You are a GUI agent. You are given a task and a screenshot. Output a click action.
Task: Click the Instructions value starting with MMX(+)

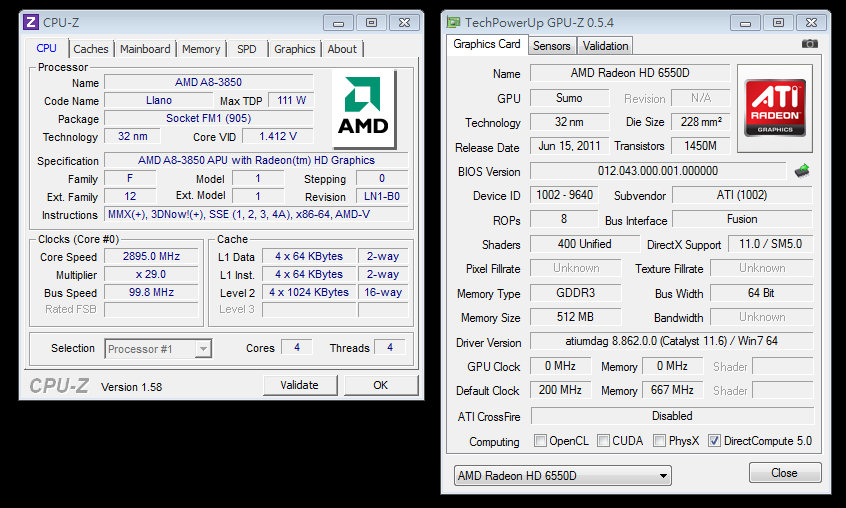coord(256,214)
